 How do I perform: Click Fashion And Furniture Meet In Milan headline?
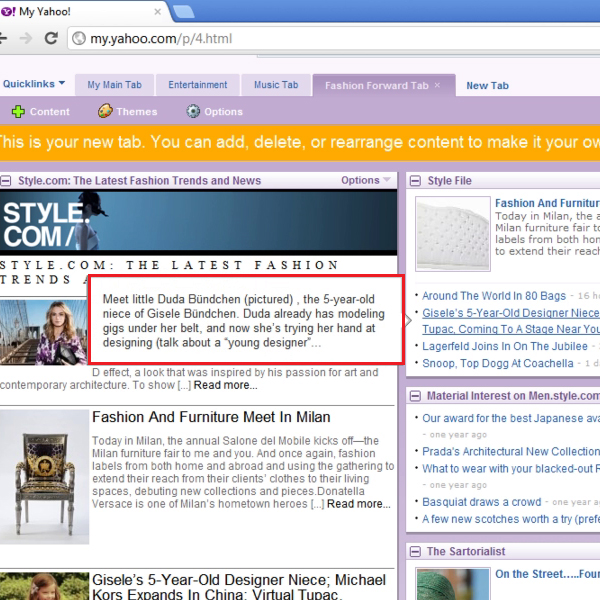pos(211,417)
